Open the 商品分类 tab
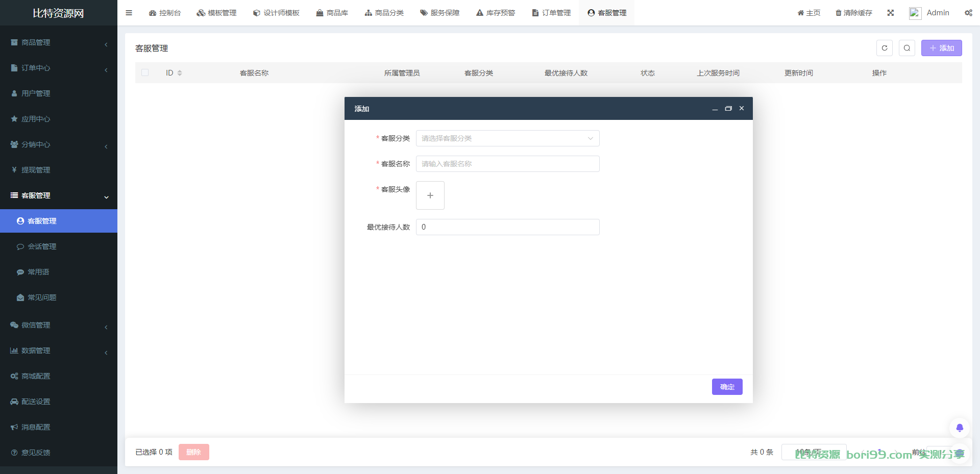 pos(384,13)
